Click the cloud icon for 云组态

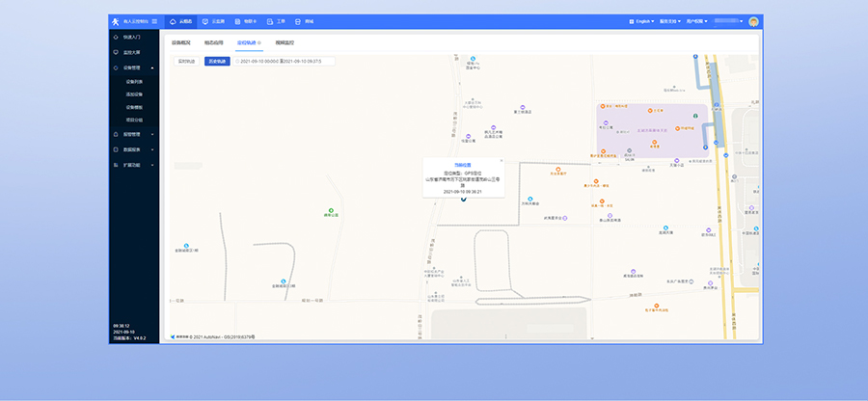click(x=173, y=20)
